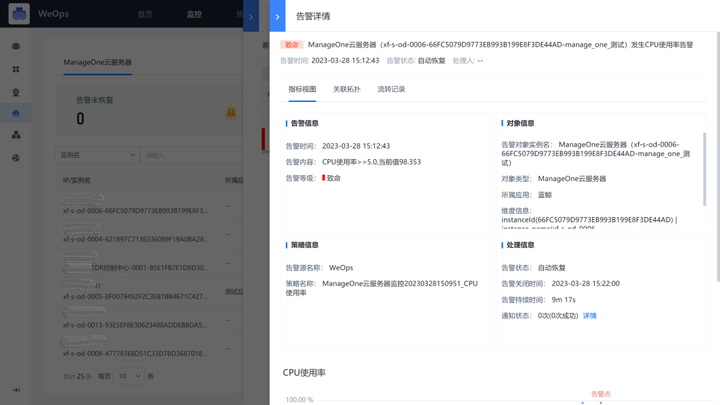
Task: Go to 监控 in top navigation
Action: click(x=194, y=14)
